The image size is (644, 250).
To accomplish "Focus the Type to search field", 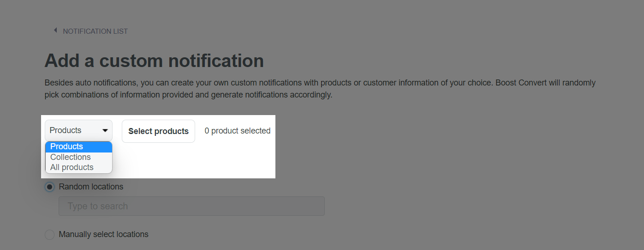I will click(x=191, y=206).
